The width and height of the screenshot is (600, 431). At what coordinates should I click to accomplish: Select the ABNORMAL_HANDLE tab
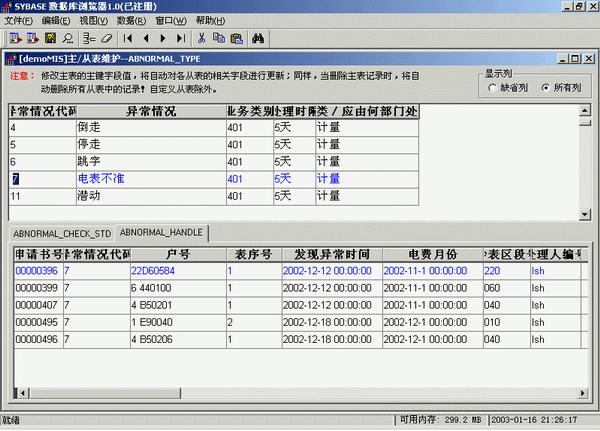pos(161,232)
